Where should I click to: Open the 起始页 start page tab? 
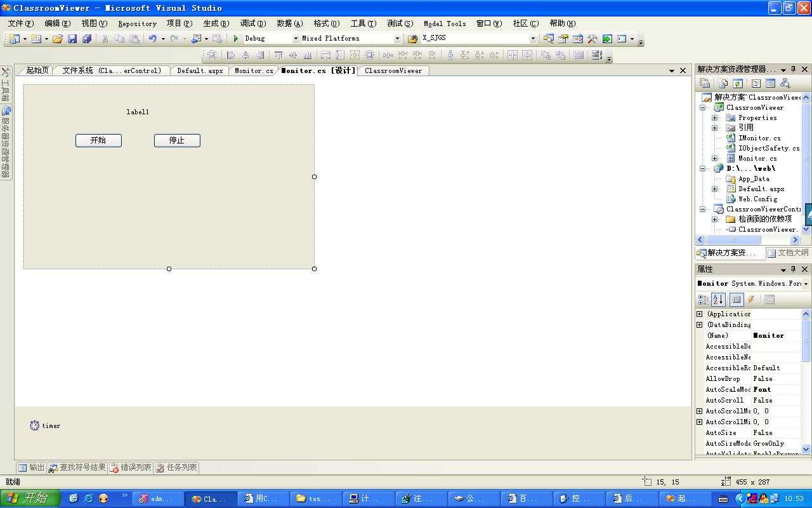point(37,70)
